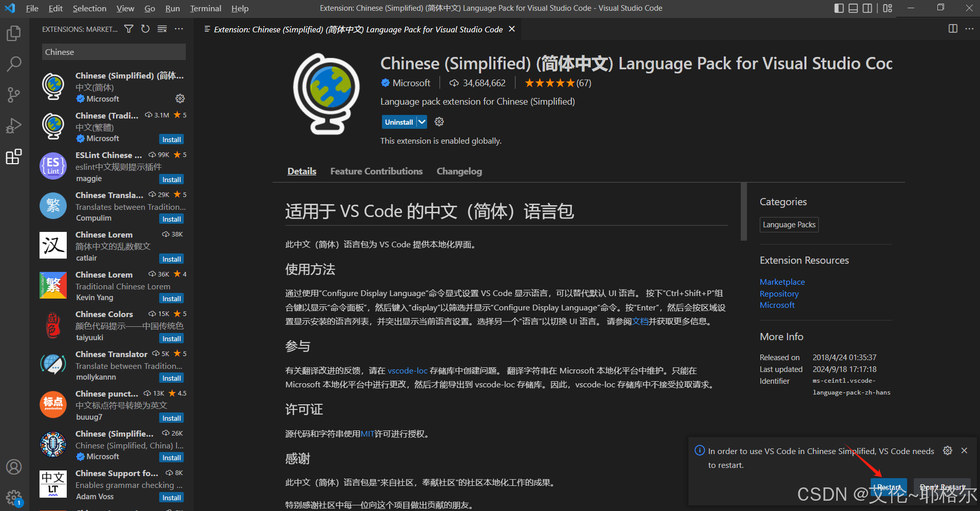The height and width of the screenshot is (511, 980).
Task: Close the Extension: Chinese (Simplified) tab
Action: coord(512,29)
